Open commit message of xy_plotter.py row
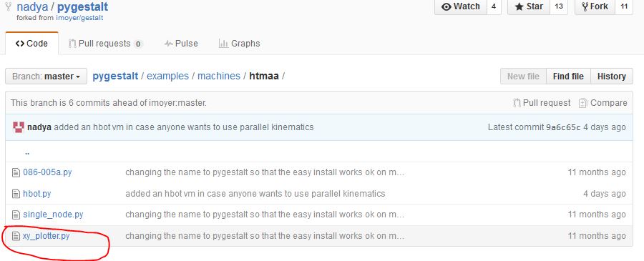Image resolution: width=644 pixels, height=261 pixels. tap(265, 236)
